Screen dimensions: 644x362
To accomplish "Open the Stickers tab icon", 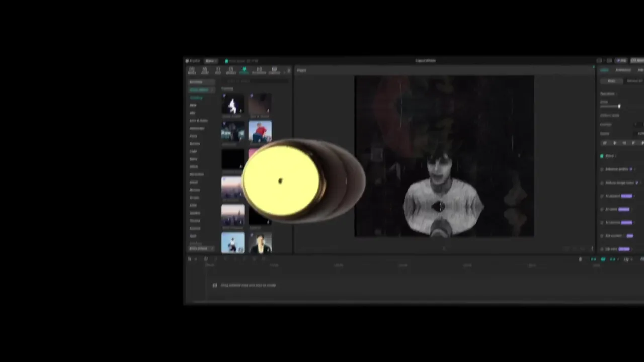I will coord(231,70).
